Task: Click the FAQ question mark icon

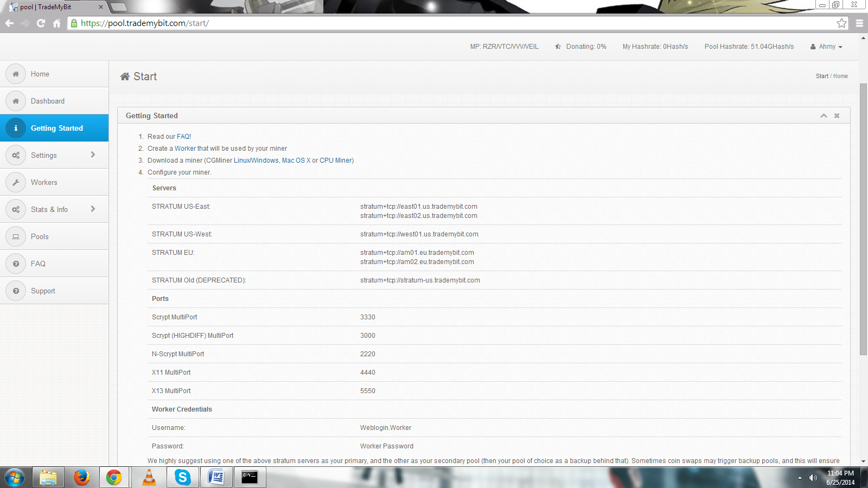Action: [x=16, y=264]
